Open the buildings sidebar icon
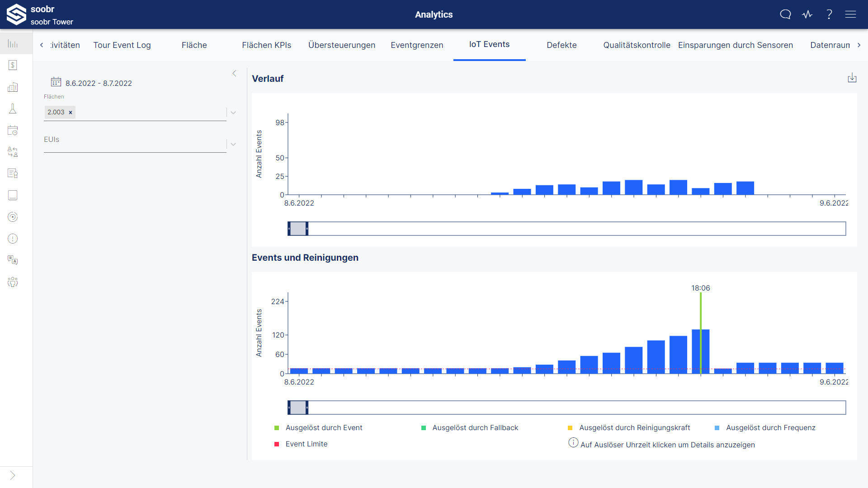 [13, 87]
